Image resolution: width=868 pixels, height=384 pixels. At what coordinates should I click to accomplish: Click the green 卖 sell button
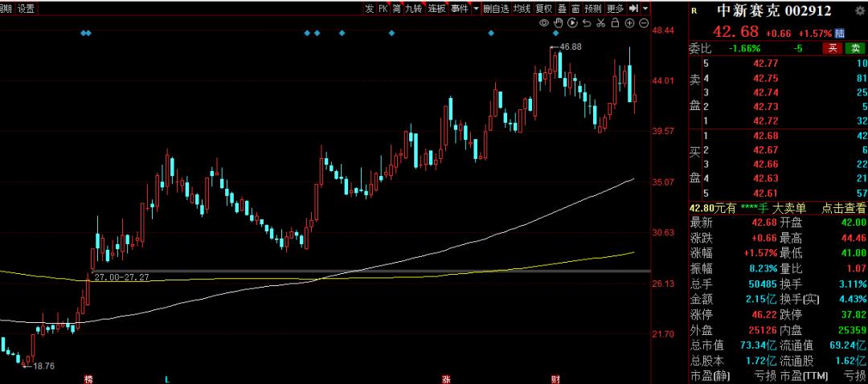(855, 48)
